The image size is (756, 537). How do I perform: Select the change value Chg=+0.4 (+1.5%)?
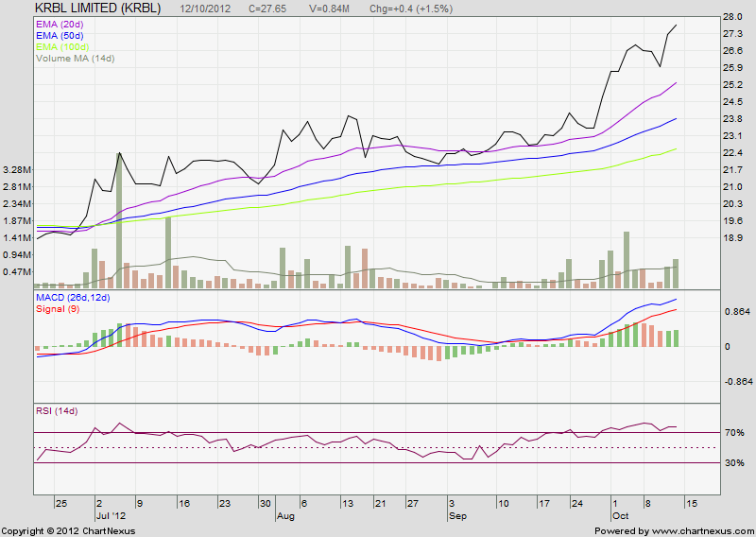[x=411, y=9]
